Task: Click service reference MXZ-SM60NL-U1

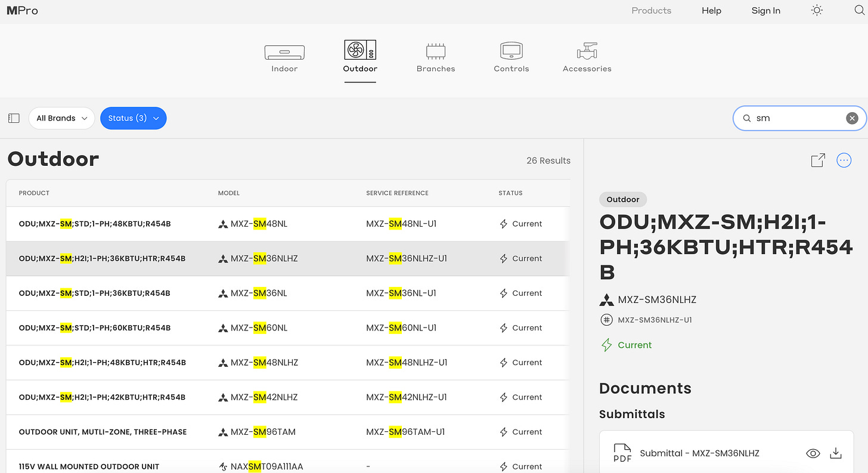Action: [x=401, y=328]
